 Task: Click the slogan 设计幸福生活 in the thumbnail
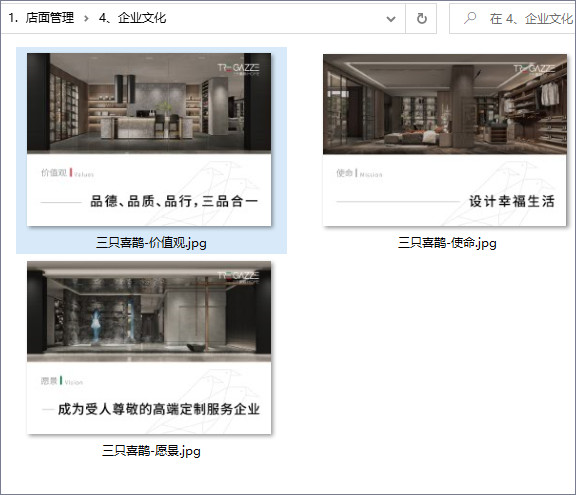click(x=512, y=201)
